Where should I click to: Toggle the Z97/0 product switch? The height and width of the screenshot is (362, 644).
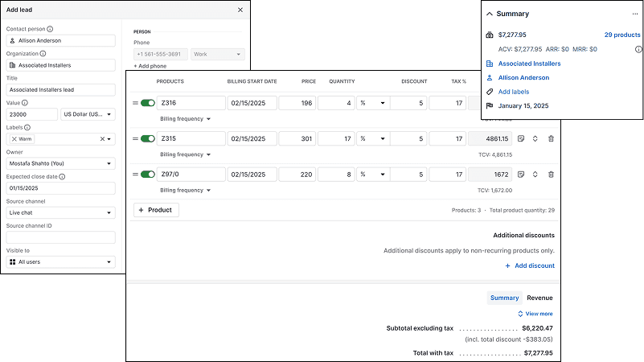tap(147, 175)
